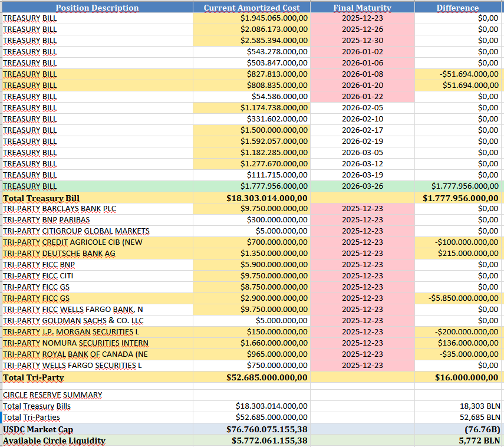Click the $300.000.000,00 BNP Paribas cost
The width and height of the screenshot is (504, 447).
[x=251, y=220]
